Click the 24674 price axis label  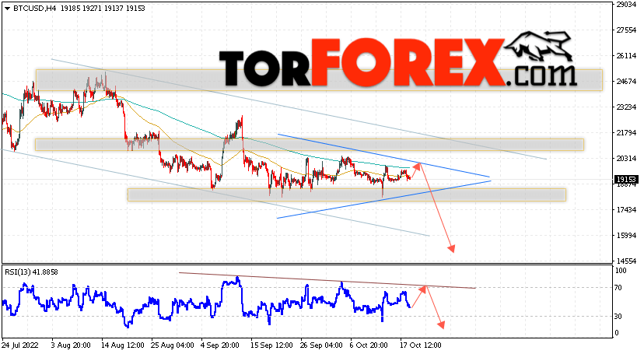tap(626, 82)
